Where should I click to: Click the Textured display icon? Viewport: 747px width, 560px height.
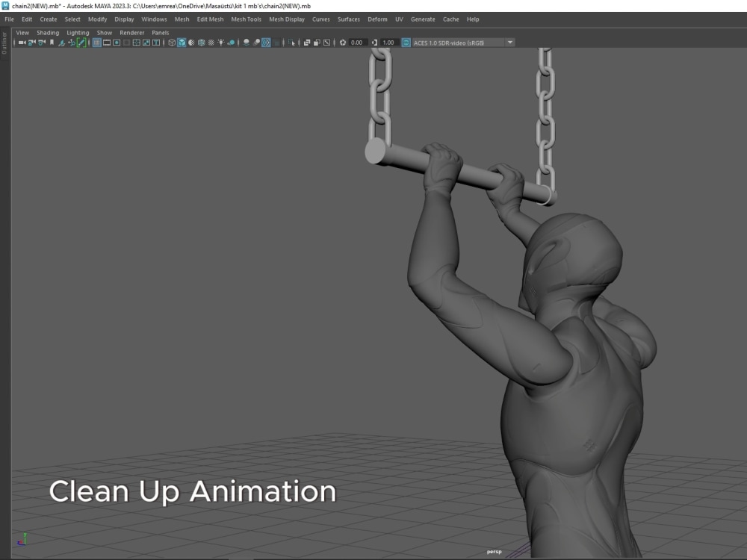coord(211,43)
